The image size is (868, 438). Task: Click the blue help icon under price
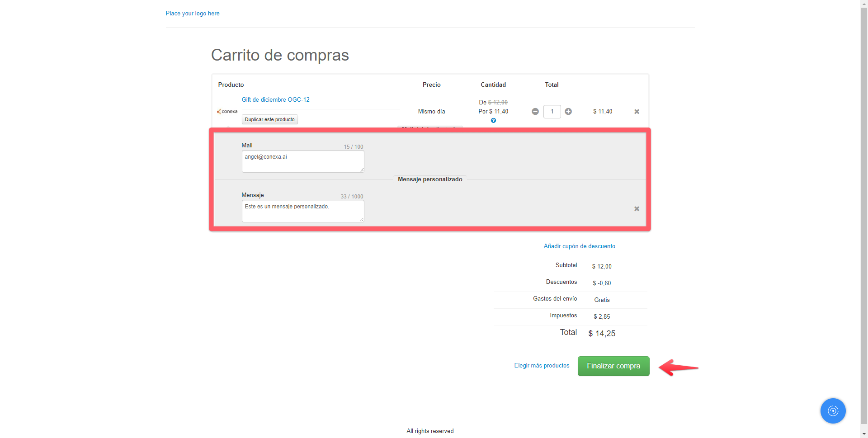point(493,121)
